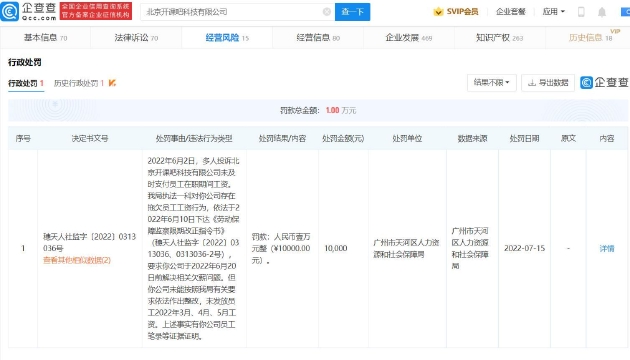Clear the search box with the X icon

(x=327, y=12)
